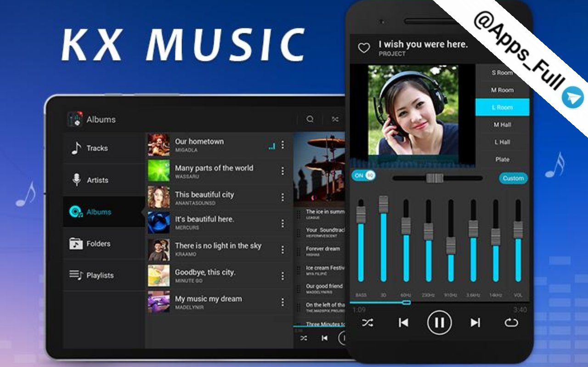588x367 pixels.
Task: Click the 910Hz band slider
Action: 451,240
